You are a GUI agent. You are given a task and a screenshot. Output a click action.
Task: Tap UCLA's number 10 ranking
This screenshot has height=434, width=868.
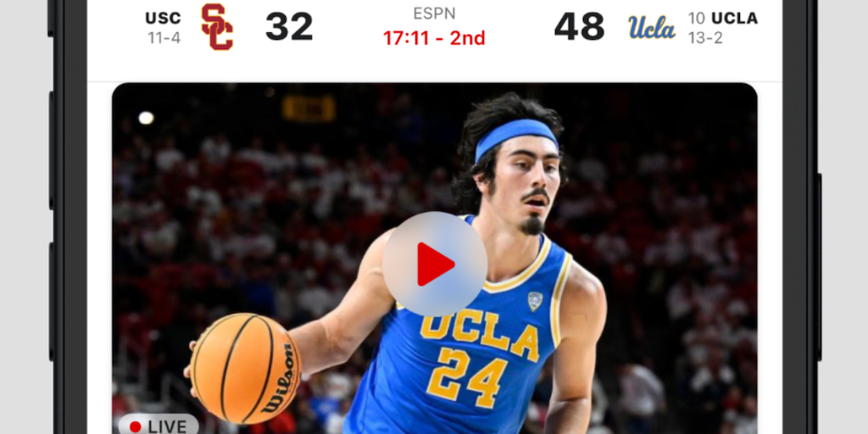[697, 19]
